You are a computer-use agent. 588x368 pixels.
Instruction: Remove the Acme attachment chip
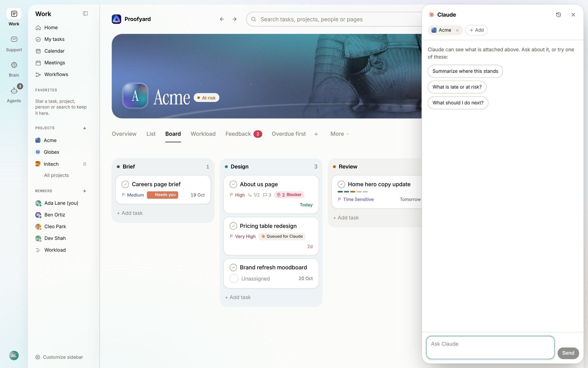457,30
